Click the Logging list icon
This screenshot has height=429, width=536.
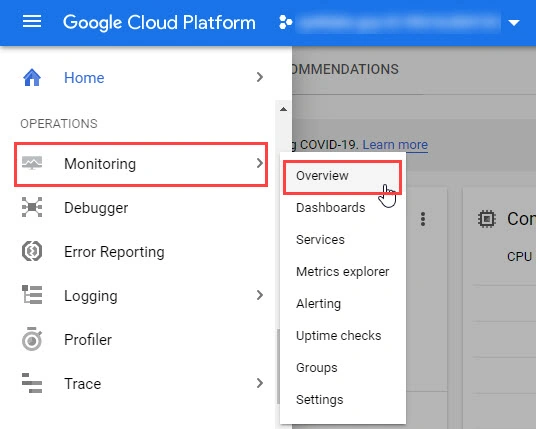tap(32, 295)
